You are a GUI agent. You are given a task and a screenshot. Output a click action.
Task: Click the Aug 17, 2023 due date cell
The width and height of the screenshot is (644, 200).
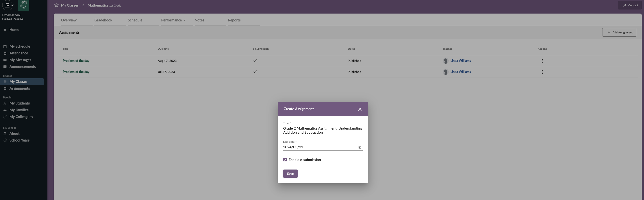point(167,61)
